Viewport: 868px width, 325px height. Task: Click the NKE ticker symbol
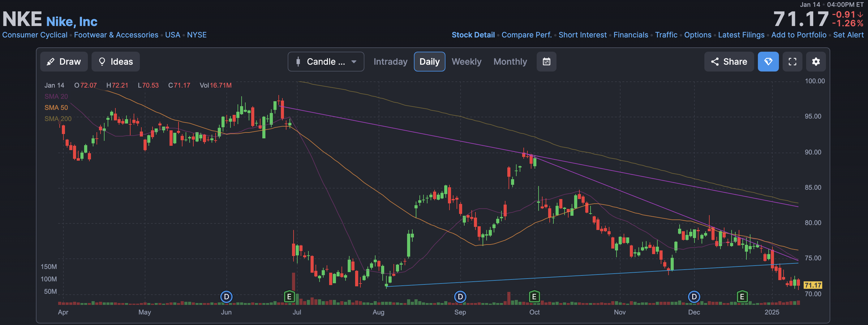click(22, 19)
